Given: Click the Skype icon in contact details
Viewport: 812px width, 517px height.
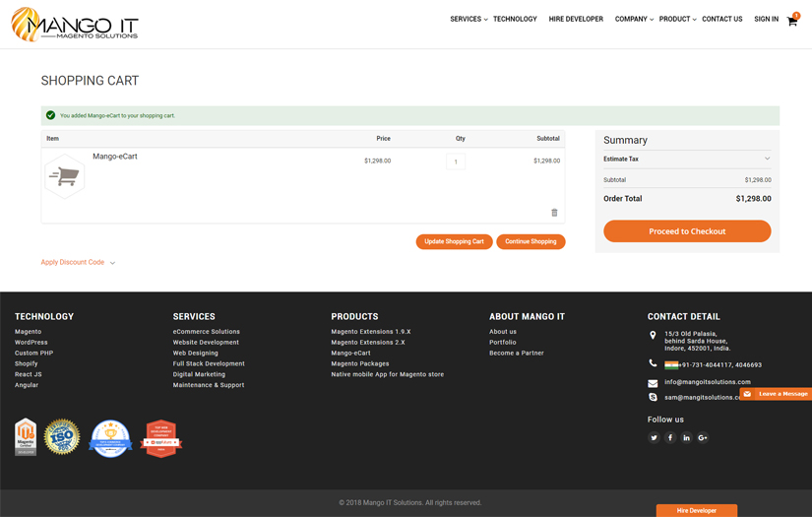Looking at the screenshot, I should click(653, 397).
